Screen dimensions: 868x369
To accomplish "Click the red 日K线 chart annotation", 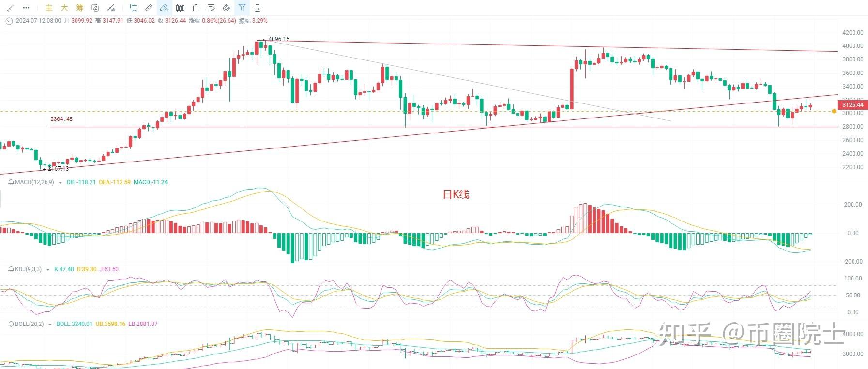I will (456, 194).
